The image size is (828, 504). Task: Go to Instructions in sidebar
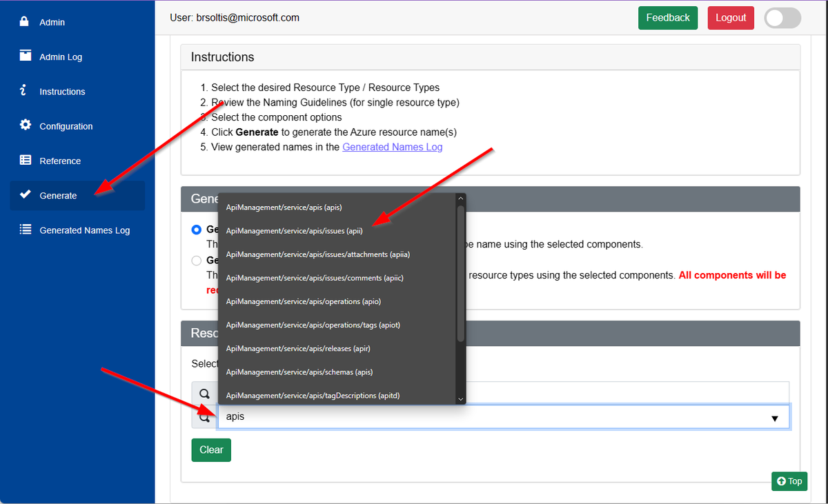point(77,91)
